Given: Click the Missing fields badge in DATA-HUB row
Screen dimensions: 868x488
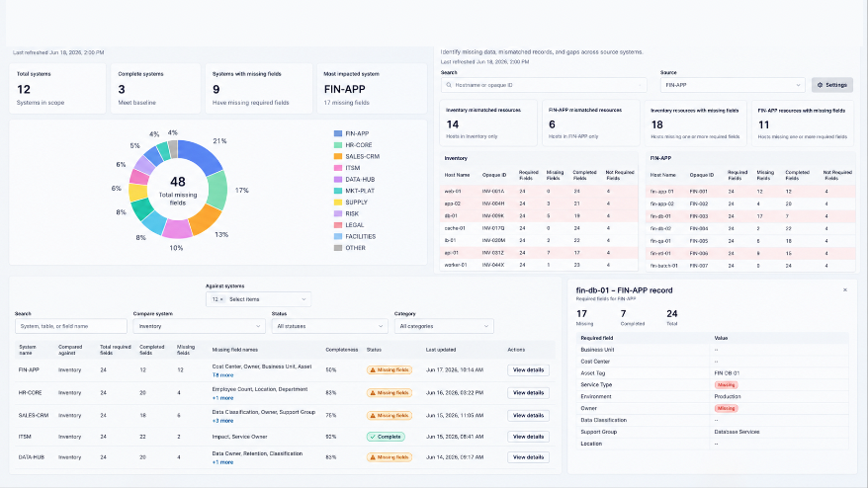Looking at the screenshot, I should coord(390,457).
